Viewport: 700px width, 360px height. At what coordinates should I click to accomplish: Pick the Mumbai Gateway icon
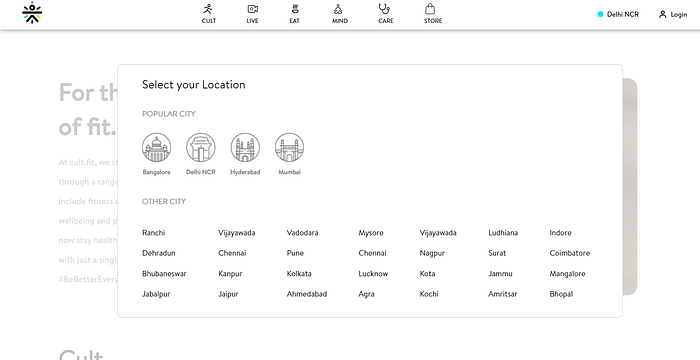(289, 147)
